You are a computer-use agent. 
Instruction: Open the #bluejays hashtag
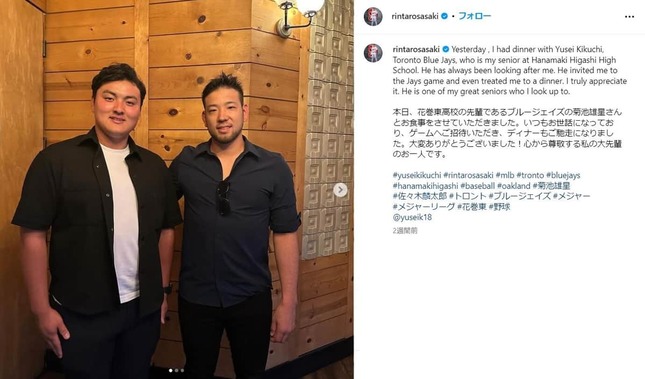[x=563, y=175]
